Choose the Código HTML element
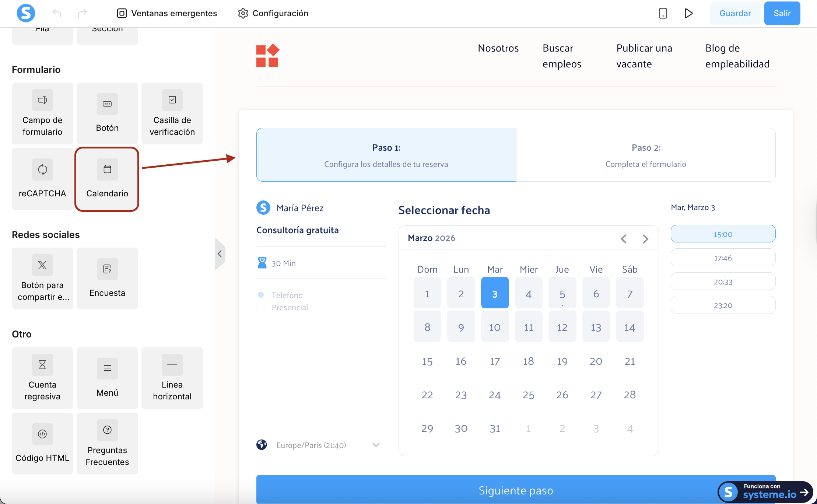The width and height of the screenshot is (817, 504). (42, 444)
